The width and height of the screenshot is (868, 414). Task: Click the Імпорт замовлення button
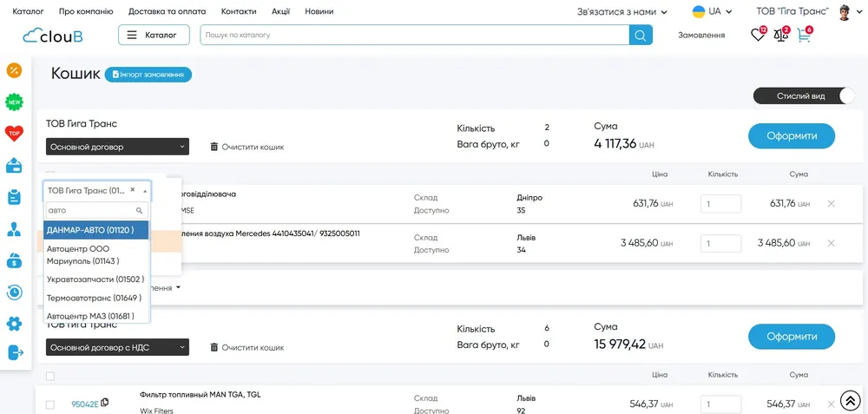click(148, 74)
